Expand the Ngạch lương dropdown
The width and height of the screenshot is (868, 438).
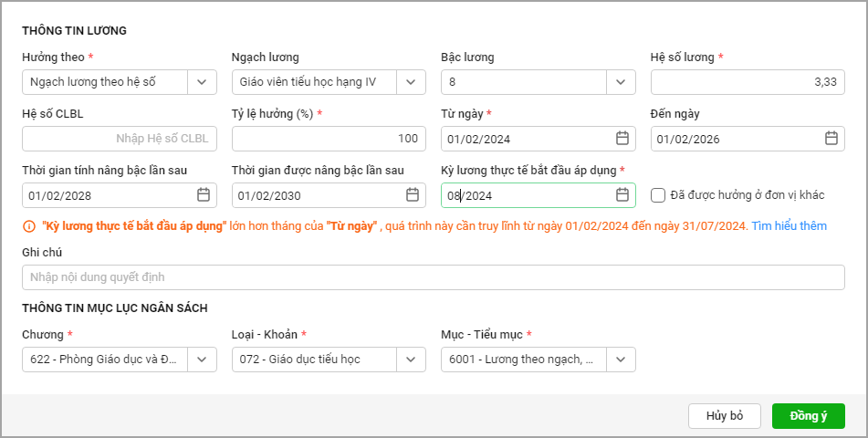(x=411, y=82)
